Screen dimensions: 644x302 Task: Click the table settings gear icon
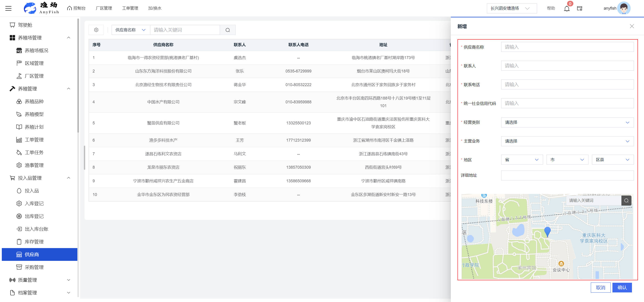click(96, 30)
